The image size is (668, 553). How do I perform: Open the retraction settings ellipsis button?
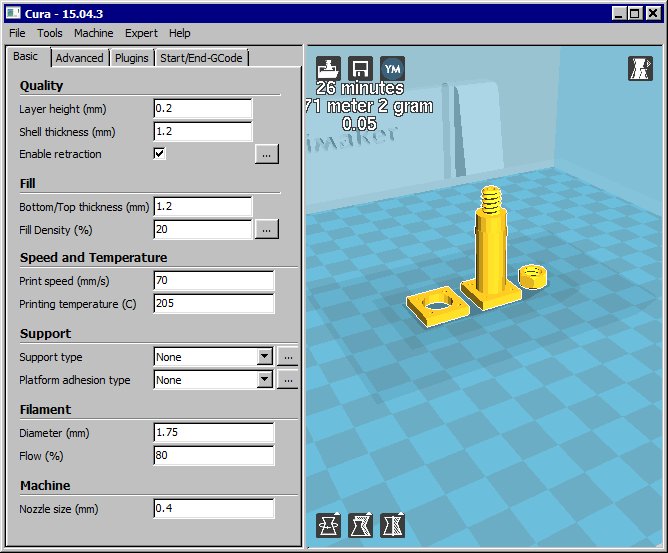[267, 154]
